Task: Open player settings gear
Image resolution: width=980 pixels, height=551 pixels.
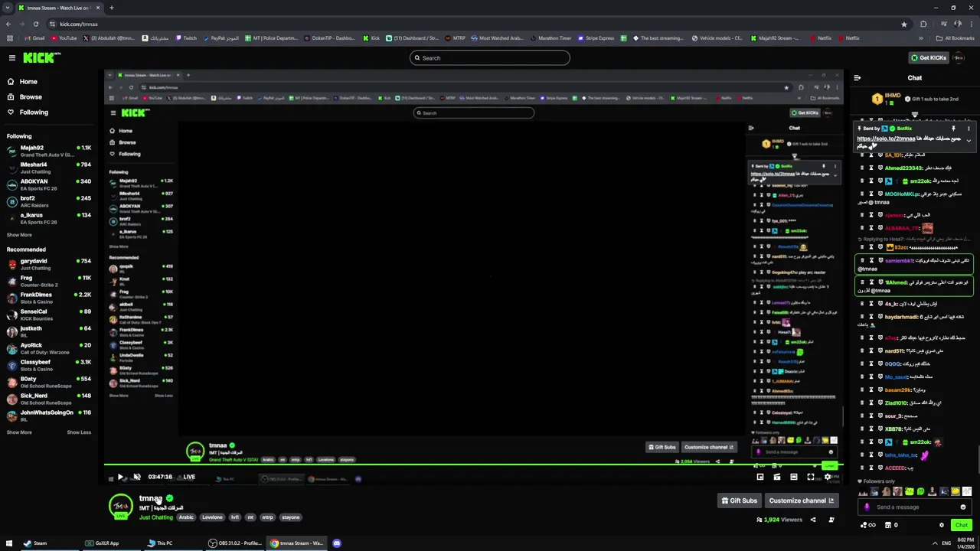Action: (828, 477)
